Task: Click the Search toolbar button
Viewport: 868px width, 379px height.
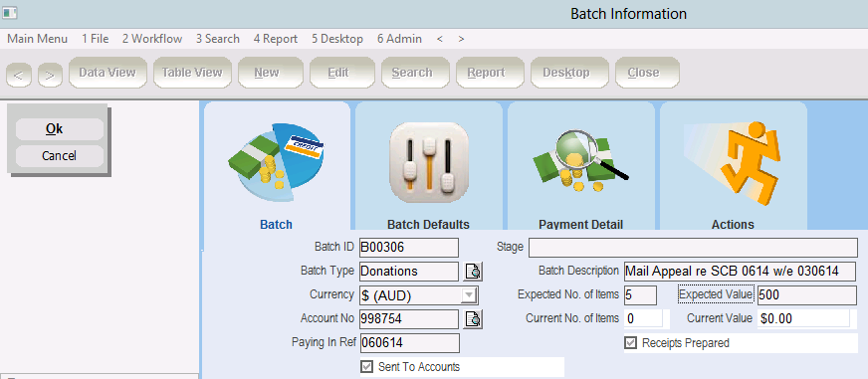Action: pyautogui.click(x=415, y=73)
